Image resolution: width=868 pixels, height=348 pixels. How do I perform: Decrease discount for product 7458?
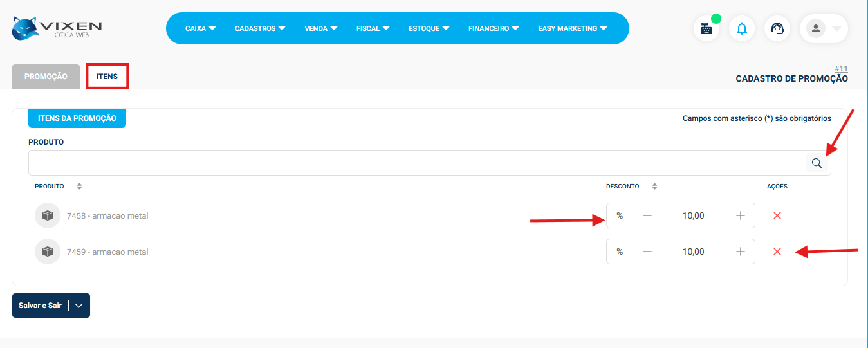[x=647, y=215]
